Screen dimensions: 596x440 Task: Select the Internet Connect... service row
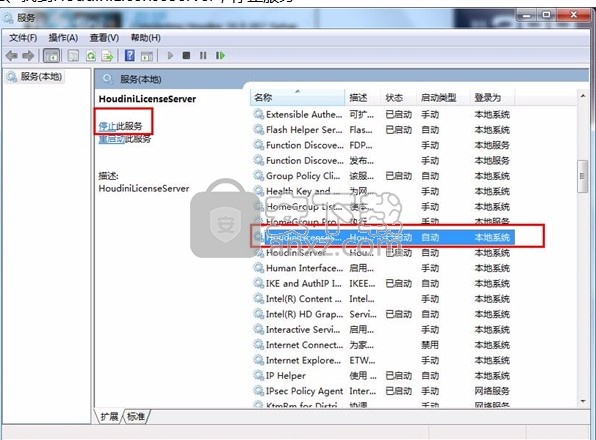pyautogui.click(x=382, y=345)
